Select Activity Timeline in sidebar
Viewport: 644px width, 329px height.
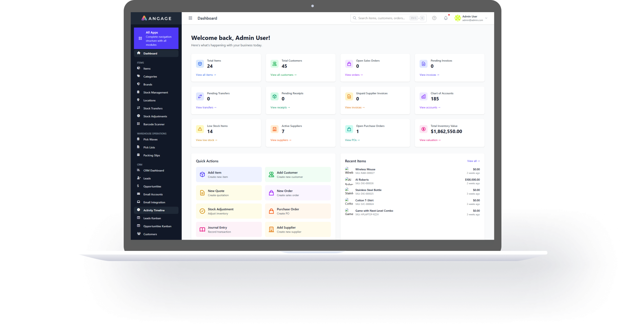154,210
